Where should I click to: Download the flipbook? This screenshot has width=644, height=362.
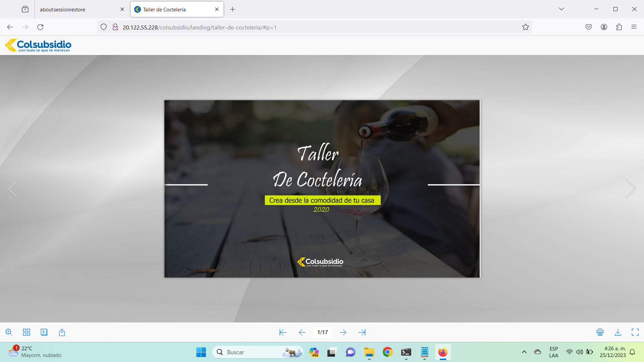point(618,332)
